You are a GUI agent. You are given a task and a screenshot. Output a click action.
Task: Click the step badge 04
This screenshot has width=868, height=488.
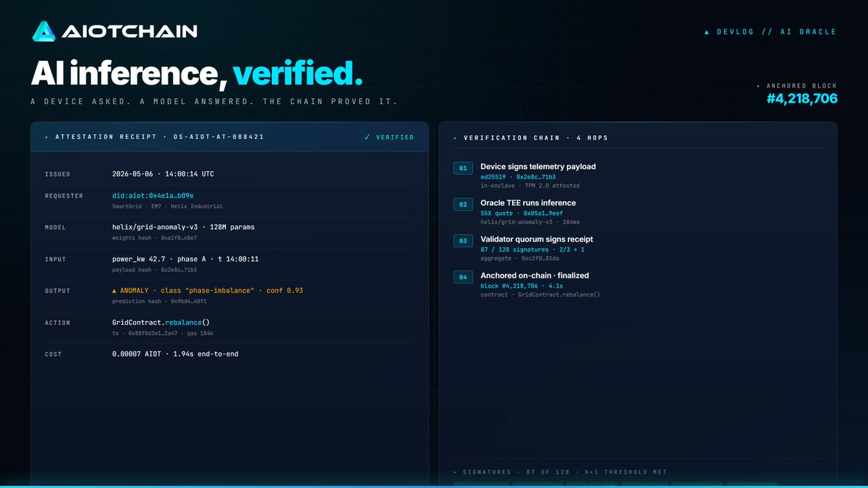(x=463, y=277)
